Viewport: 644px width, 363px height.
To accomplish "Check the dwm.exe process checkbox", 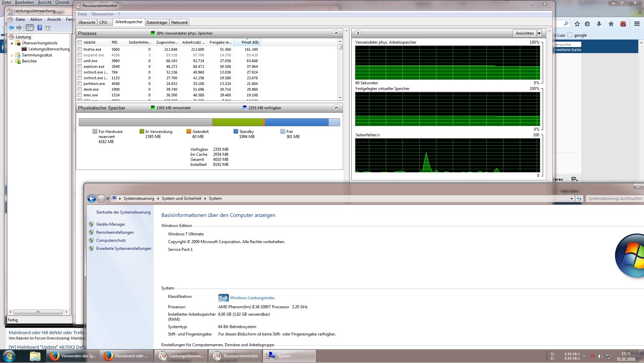I will (80, 89).
